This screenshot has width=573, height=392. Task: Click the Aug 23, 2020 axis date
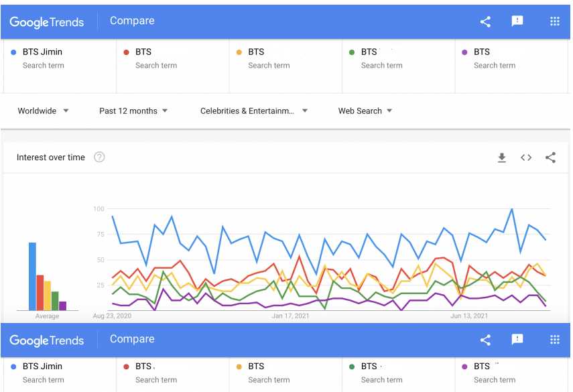click(112, 316)
